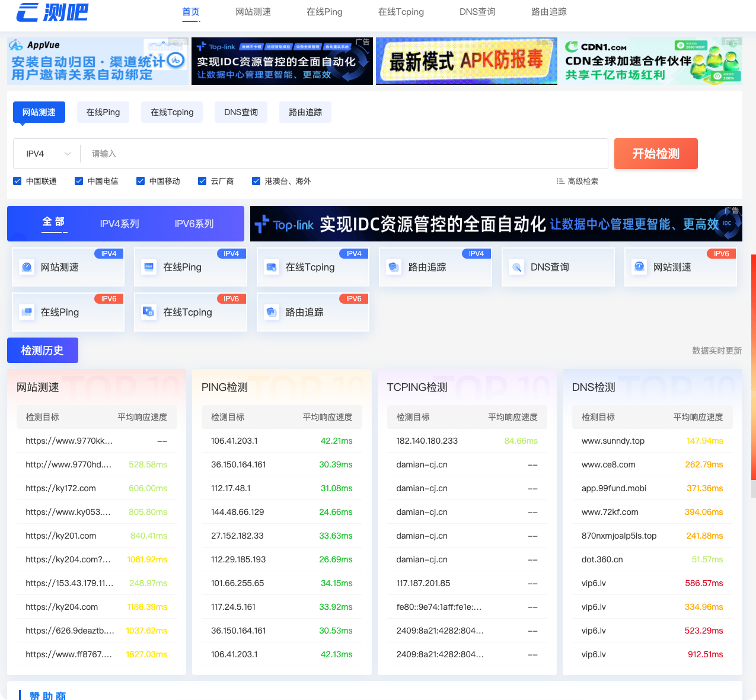Click the IPV4 在线Ping card icon
The width and height of the screenshot is (756, 700).
(x=149, y=268)
